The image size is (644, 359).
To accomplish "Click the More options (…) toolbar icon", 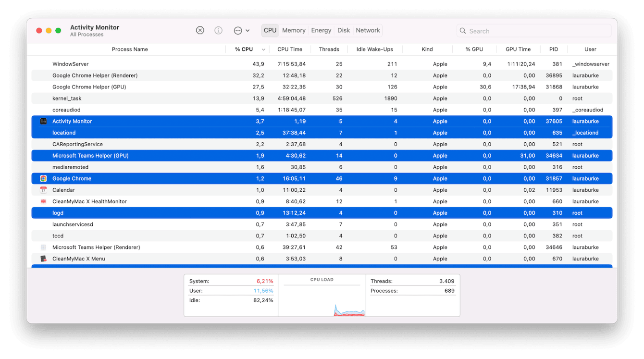I will 237,30.
